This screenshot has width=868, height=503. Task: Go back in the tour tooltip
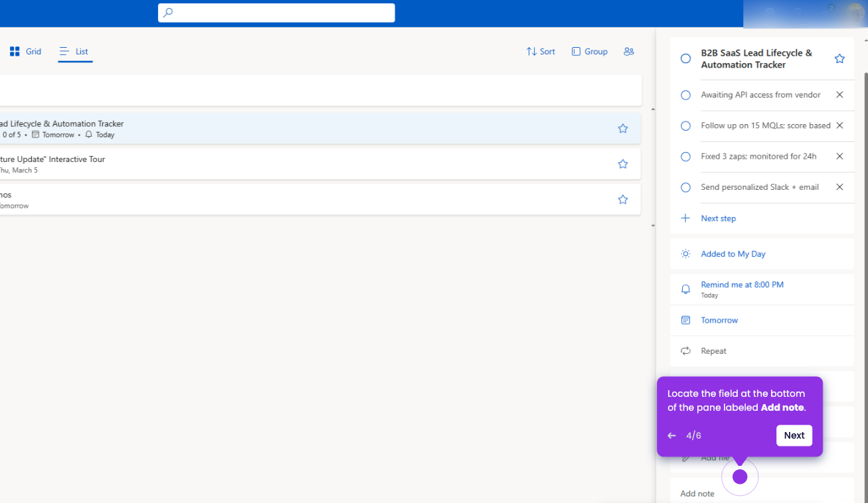click(x=671, y=435)
